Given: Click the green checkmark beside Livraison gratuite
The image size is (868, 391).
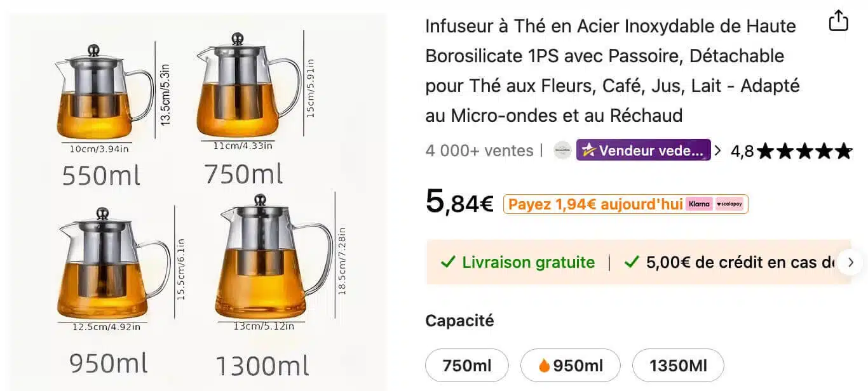Looking at the screenshot, I should [449, 262].
